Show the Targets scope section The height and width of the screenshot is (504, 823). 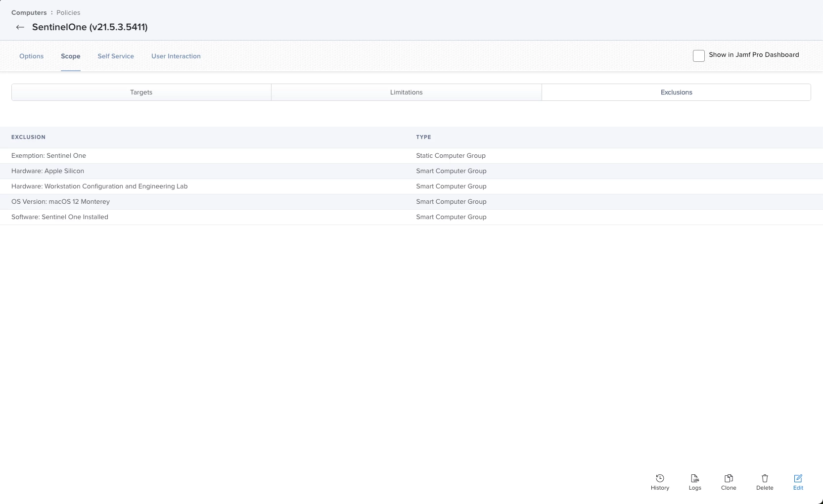pyautogui.click(x=141, y=92)
